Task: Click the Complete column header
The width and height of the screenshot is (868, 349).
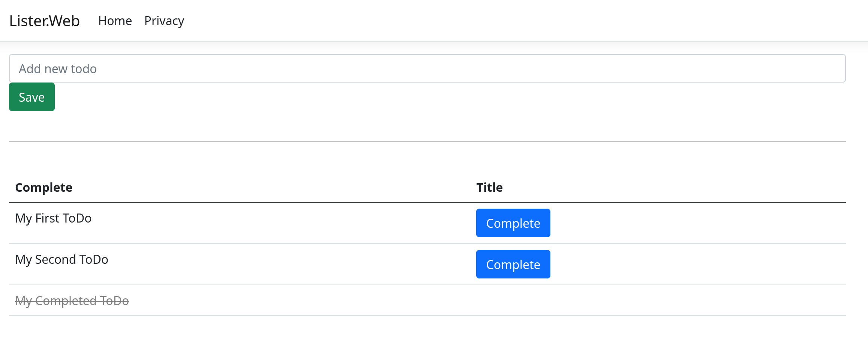Action: [x=44, y=187]
